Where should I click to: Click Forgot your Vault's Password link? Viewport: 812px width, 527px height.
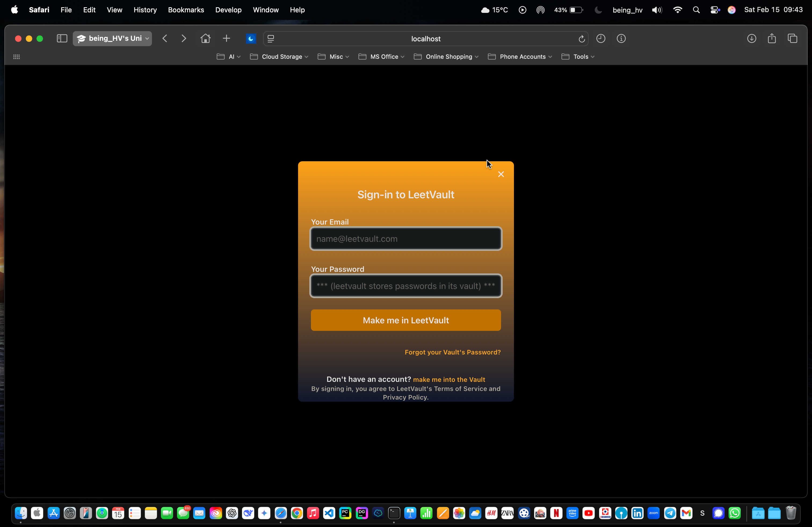[452, 352]
